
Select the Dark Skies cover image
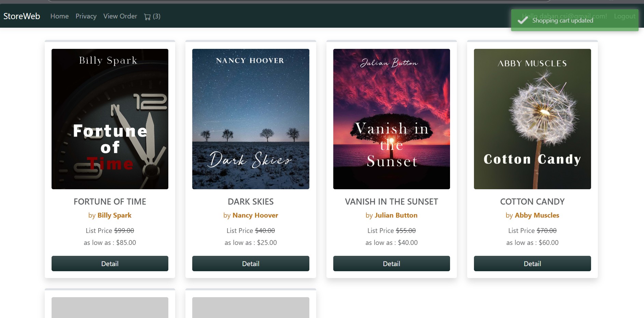(251, 119)
